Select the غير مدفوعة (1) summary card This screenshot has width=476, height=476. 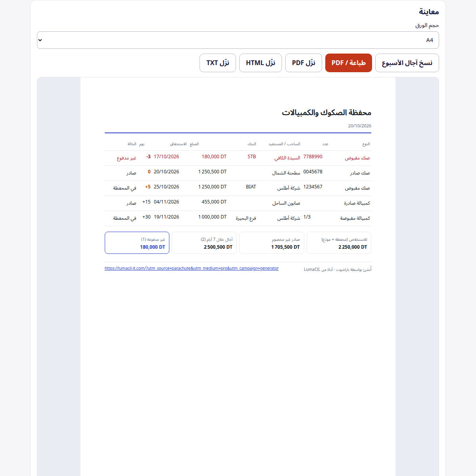tap(137, 243)
